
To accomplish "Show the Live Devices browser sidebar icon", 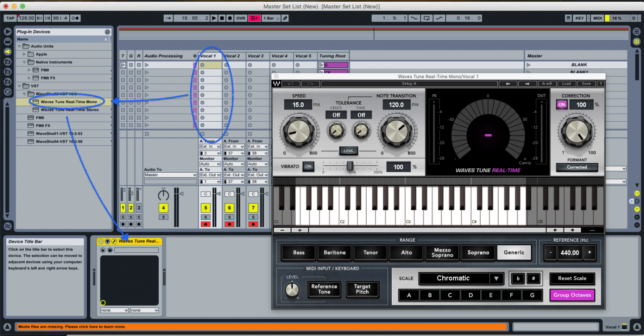I will 7,42.
